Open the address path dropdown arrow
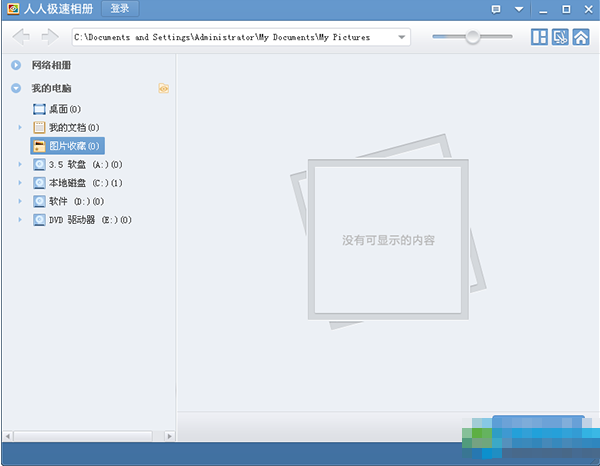The height and width of the screenshot is (466, 600). point(401,37)
